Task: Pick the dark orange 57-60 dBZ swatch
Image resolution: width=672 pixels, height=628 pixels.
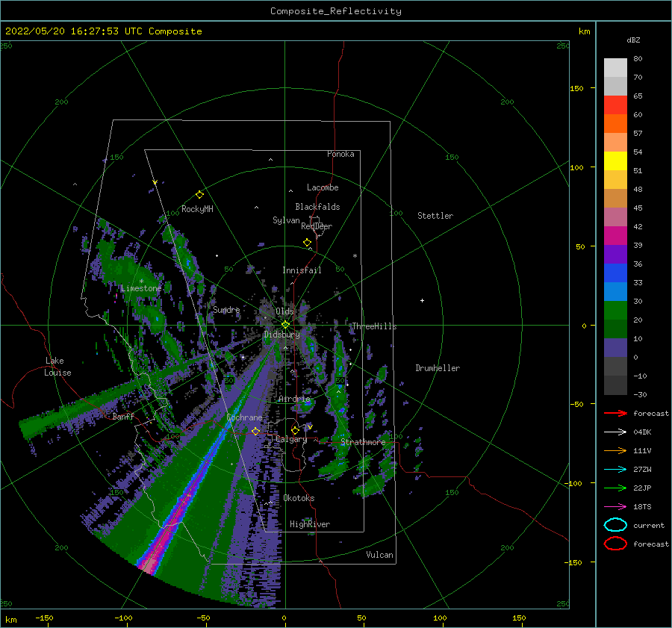Action: click(x=615, y=124)
